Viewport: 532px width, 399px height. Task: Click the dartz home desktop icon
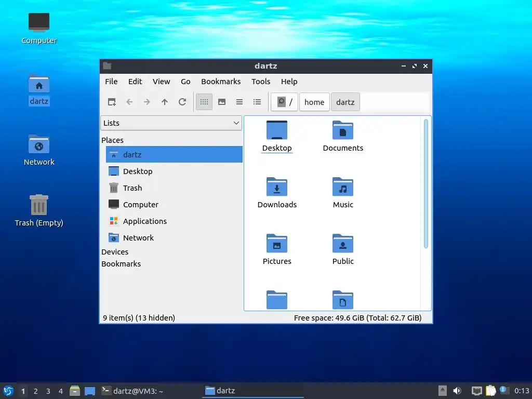pyautogui.click(x=39, y=89)
